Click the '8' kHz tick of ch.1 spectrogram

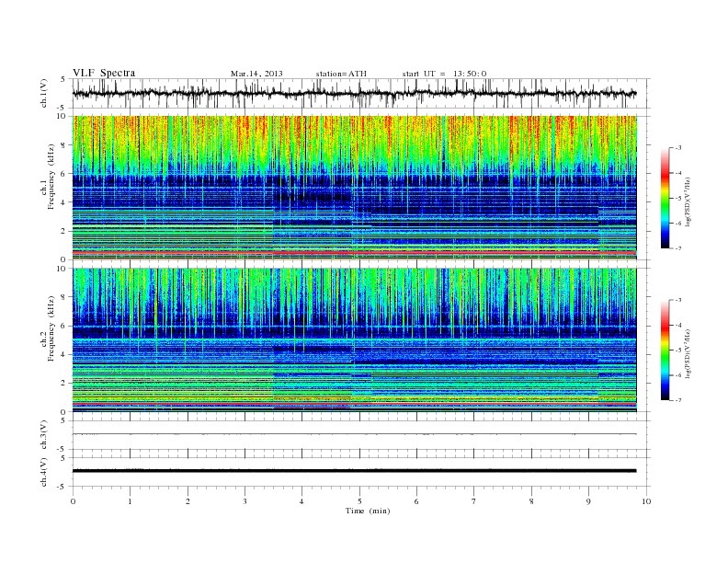[63, 145]
